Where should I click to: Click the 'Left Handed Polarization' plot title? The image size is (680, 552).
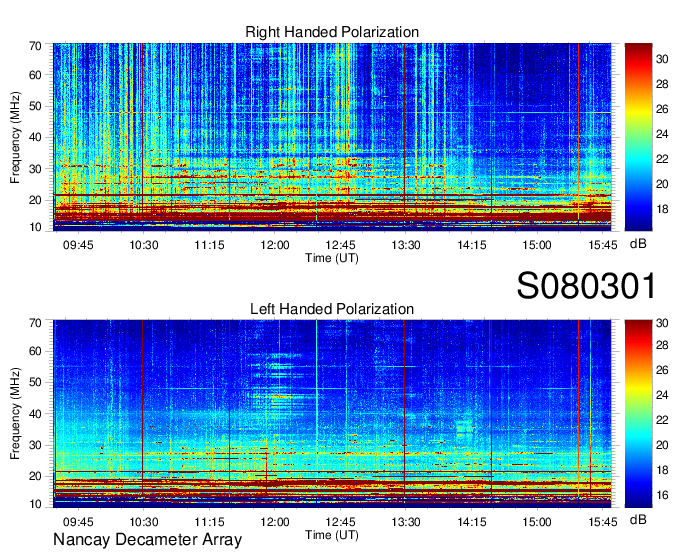click(x=332, y=309)
